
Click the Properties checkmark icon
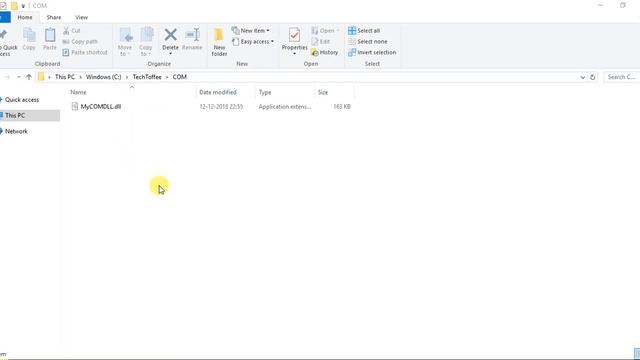pos(294,35)
